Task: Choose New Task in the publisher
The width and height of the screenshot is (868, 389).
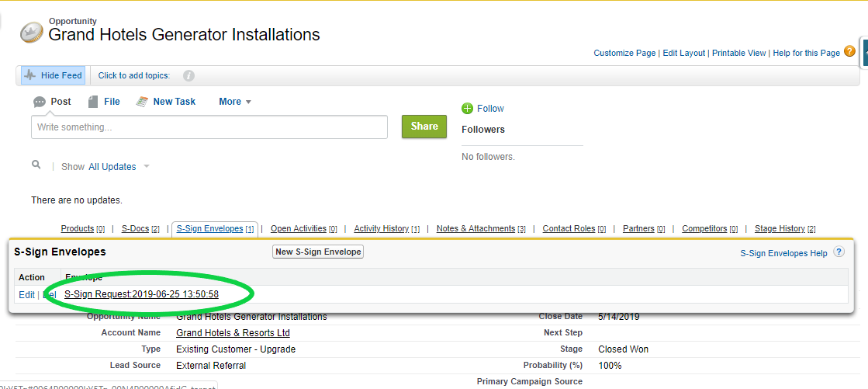Action: 175,102
